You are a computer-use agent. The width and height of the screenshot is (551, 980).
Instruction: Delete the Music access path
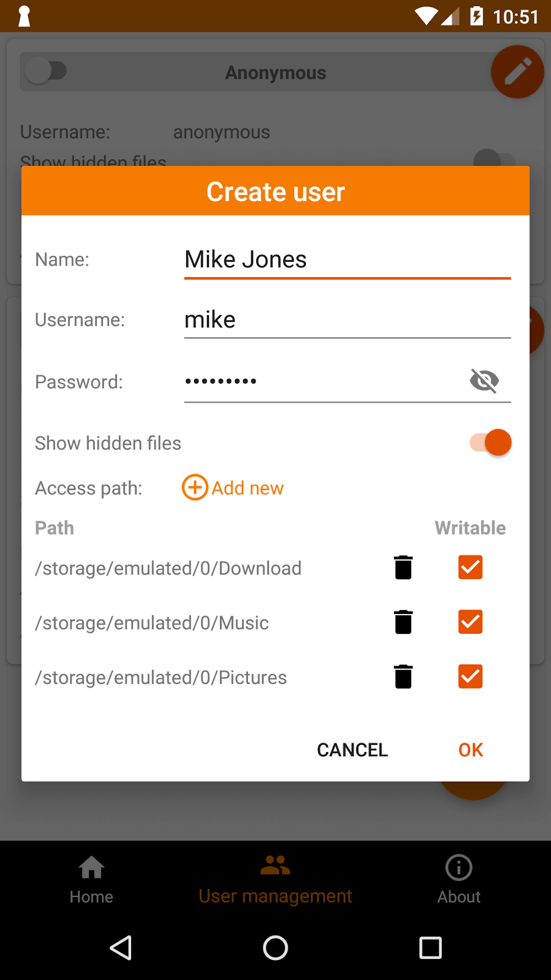point(403,622)
